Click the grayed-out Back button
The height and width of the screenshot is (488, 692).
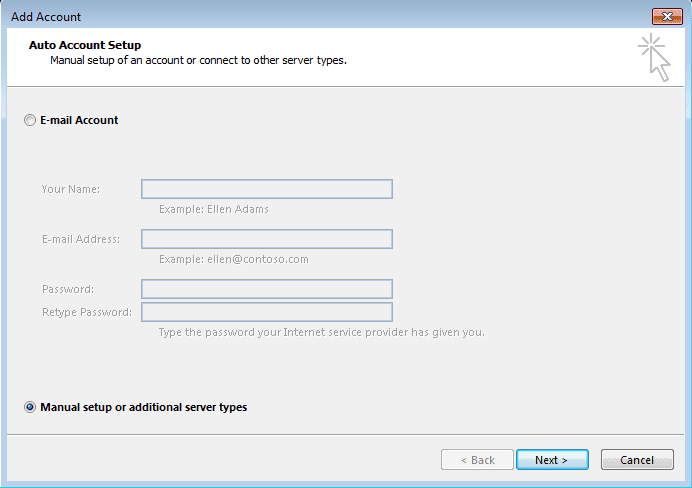pyautogui.click(x=477, y=460)
